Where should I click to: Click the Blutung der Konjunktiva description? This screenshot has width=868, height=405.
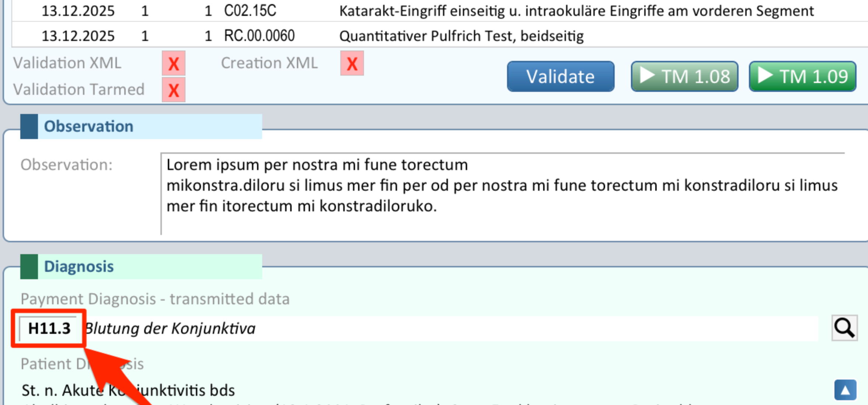[x=170, y=328]
